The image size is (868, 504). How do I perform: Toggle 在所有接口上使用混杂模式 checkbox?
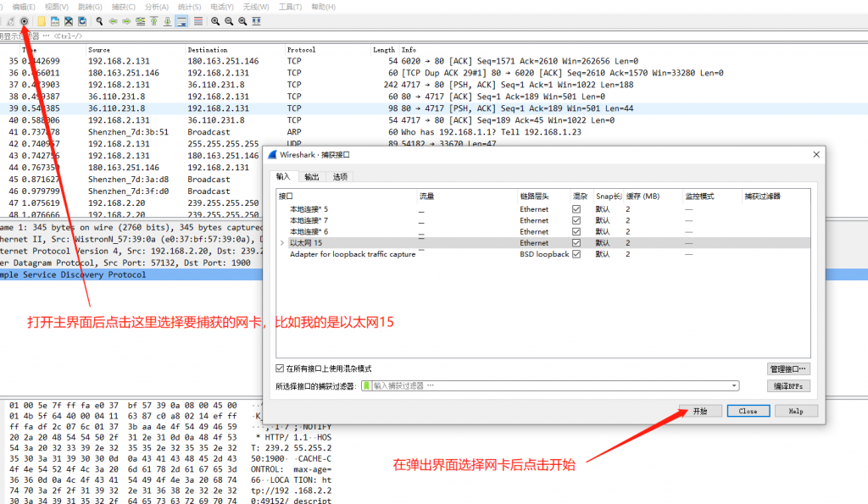tap(281, 368)
